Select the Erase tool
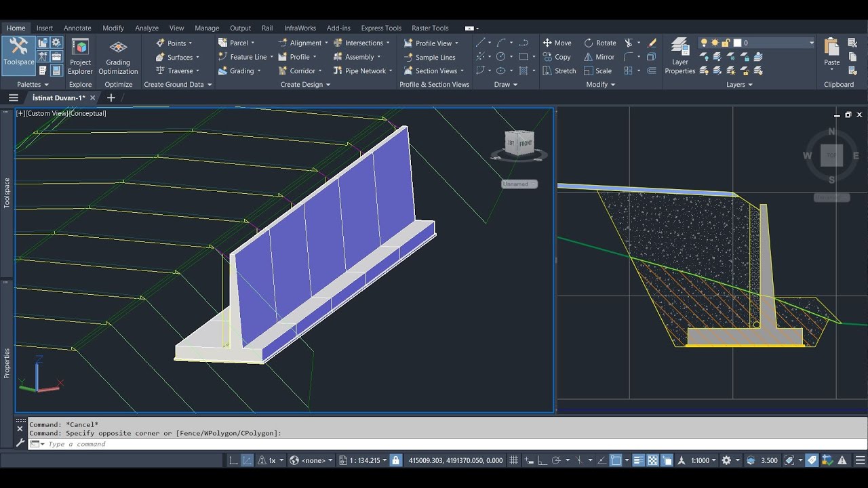This screenshot has width=868, height=488. [652, 43]
